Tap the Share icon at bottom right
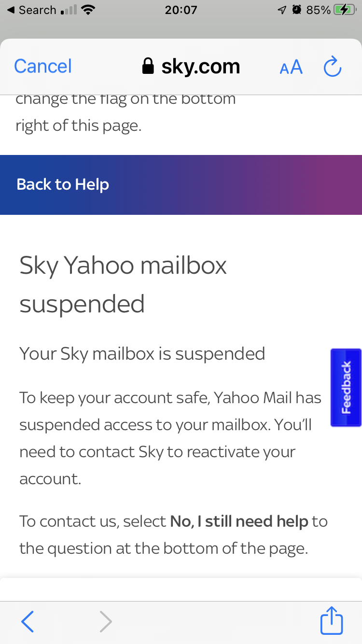Image resolution: width=362 pixels, height=644 pixels. [x=332, y=621]
